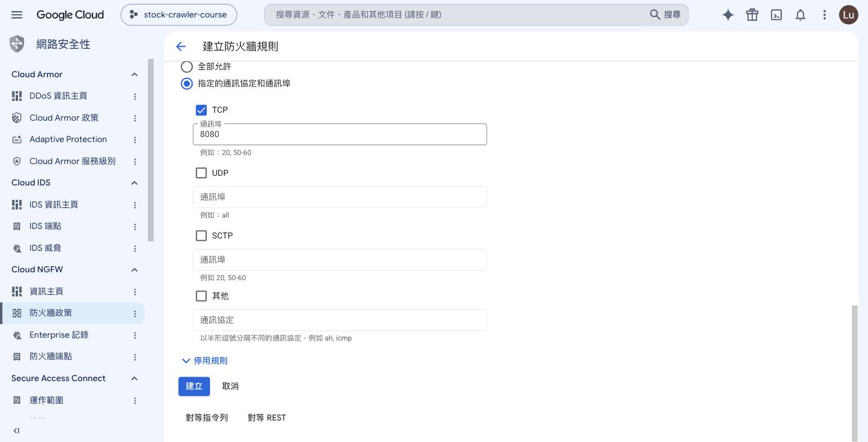Click the 取消 button
The image size is (868, 442).
(x=230, y=386)
